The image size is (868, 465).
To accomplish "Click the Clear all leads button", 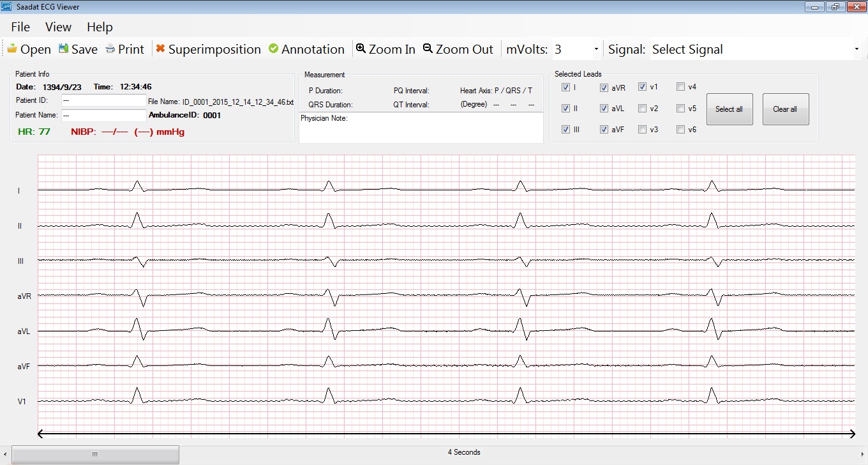I will pyautogui.click(x=785, y=109).
